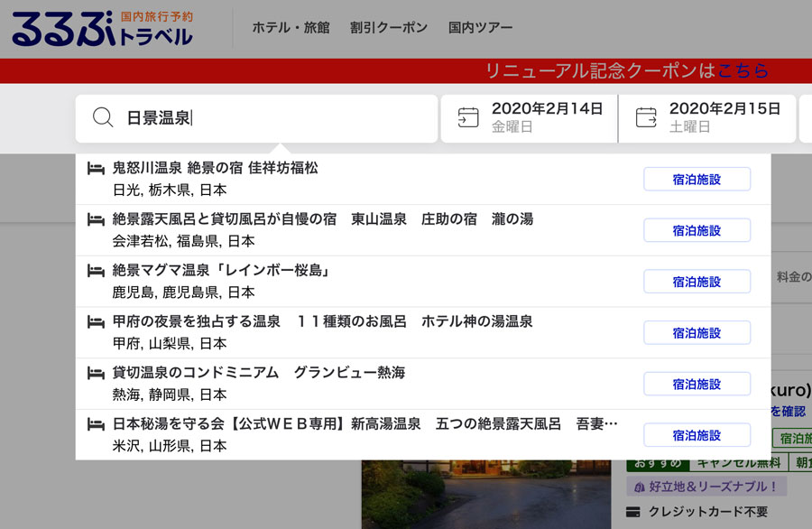Image resolution: width=812 pixels, height=529 pixels.
Task: Click 米沢, 山形県, 日本 location text
Action: click(x=170, y=446)
